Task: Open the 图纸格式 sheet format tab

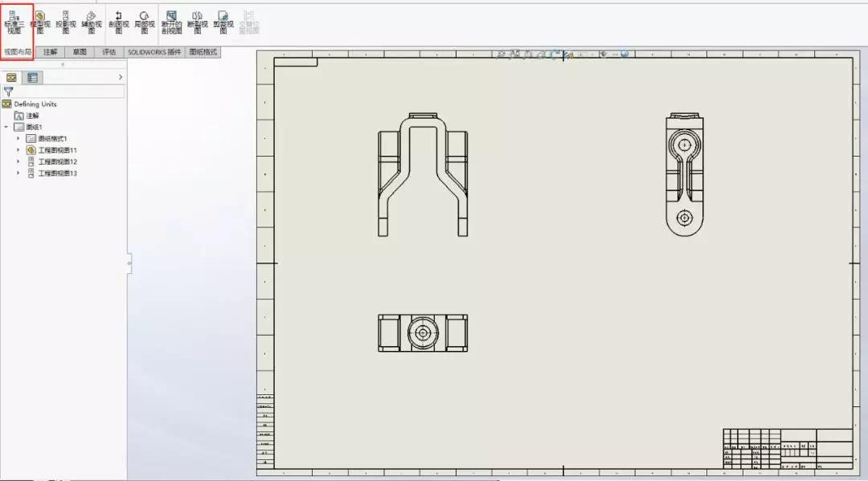Action: coord(203,52)
